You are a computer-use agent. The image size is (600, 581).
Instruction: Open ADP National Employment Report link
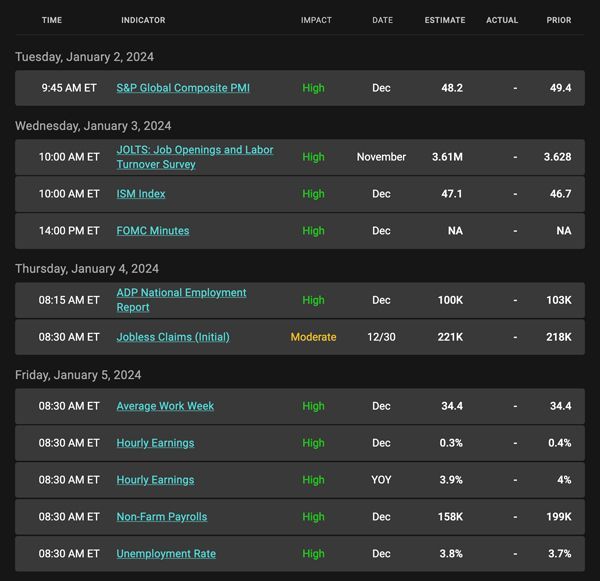click(181, 300)
